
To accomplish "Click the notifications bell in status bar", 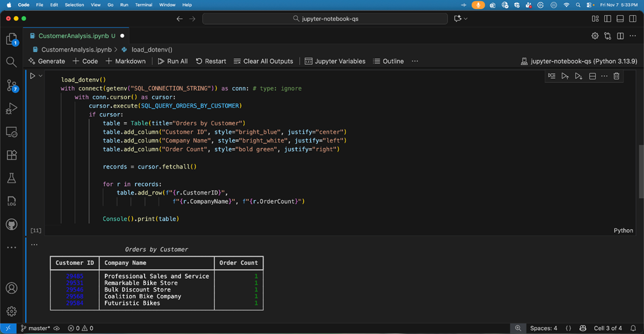I will [x=633, y=328].
